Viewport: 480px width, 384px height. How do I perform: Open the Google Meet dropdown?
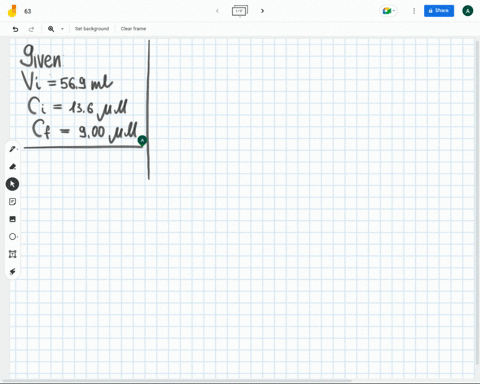[389, 11]
